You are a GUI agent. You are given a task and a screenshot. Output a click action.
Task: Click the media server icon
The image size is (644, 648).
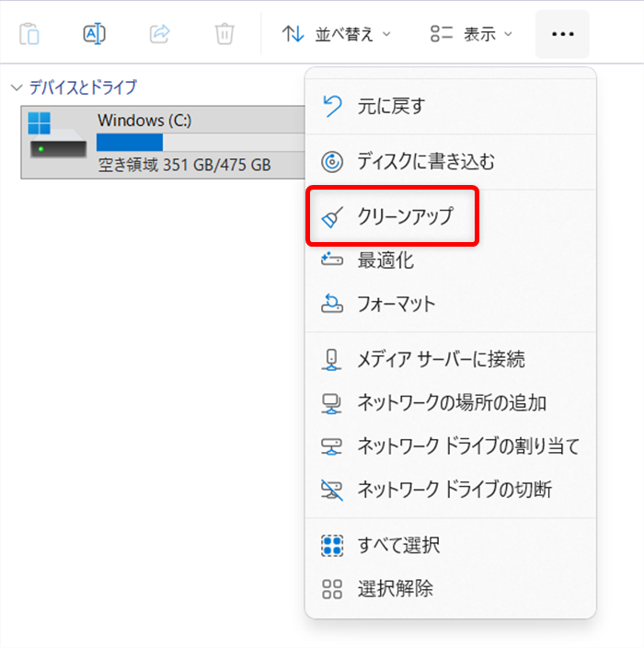(x=331, y=360)
